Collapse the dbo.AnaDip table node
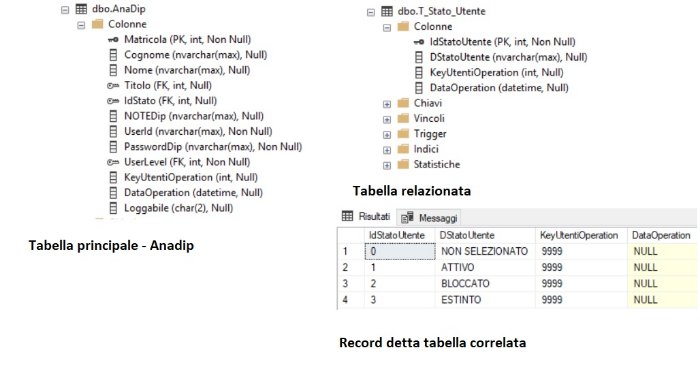 pos(65,10)
